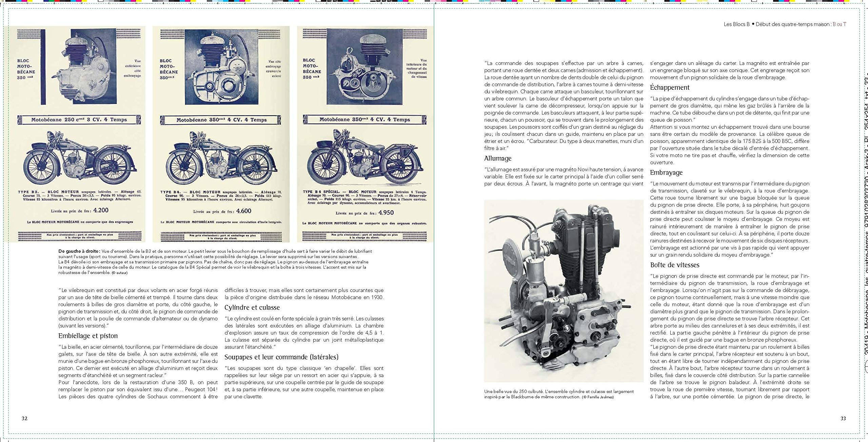
Task: Click the Motobécane 350 cm3 B4 catalogue page
Action: 221,134
